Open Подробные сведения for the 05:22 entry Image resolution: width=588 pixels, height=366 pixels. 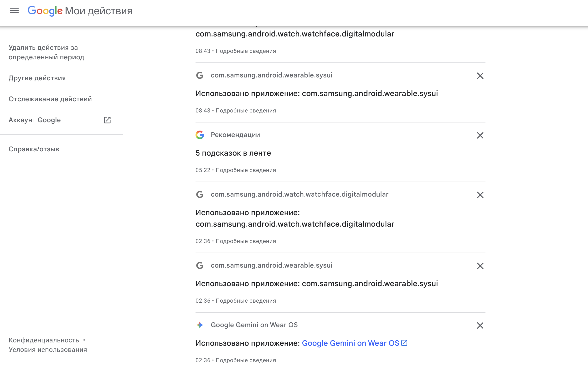(x=246, y=170)
